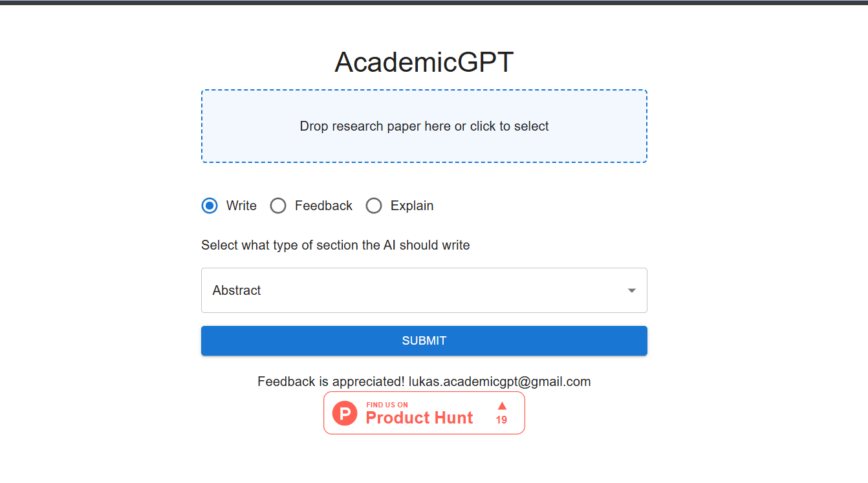Click the 'Explain' option label
The height and width of the screenshot is (483, 868).
(x=412, y=206)
